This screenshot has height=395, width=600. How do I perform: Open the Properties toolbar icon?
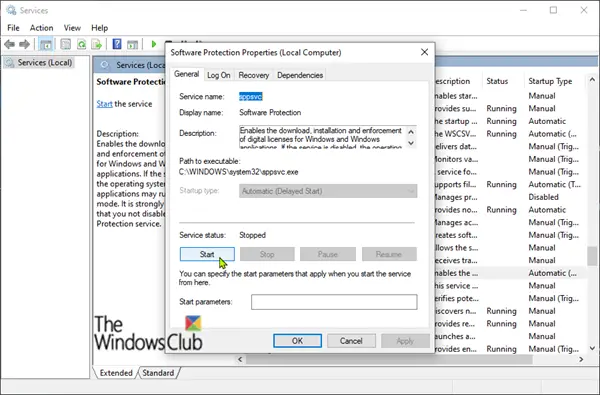(65, 44)
